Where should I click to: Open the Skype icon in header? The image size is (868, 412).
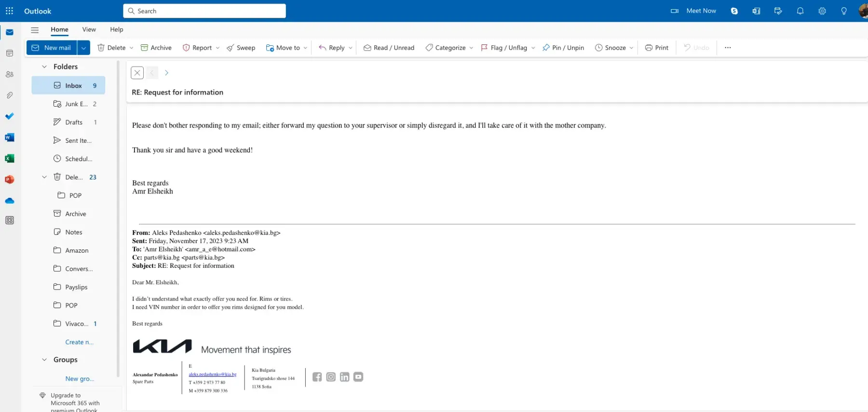(x=734, y=11)
